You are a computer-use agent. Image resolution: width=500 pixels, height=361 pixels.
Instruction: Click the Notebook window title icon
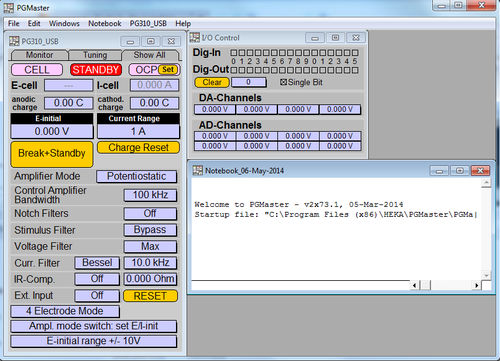coord(198,170)
